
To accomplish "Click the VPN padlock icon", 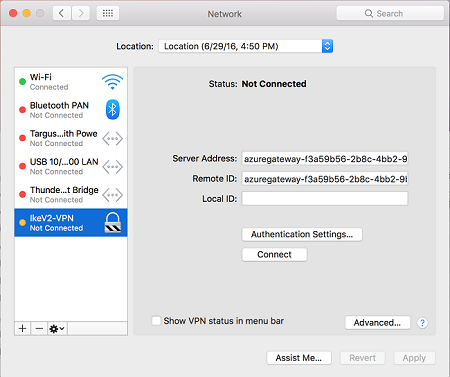I will pyautogui.click(x=113, y=223).
